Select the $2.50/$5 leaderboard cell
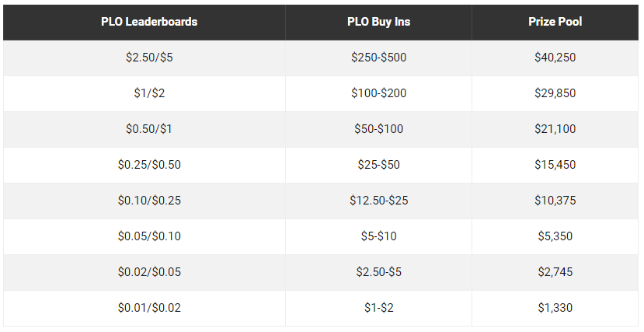 click(x=144, y=58)
